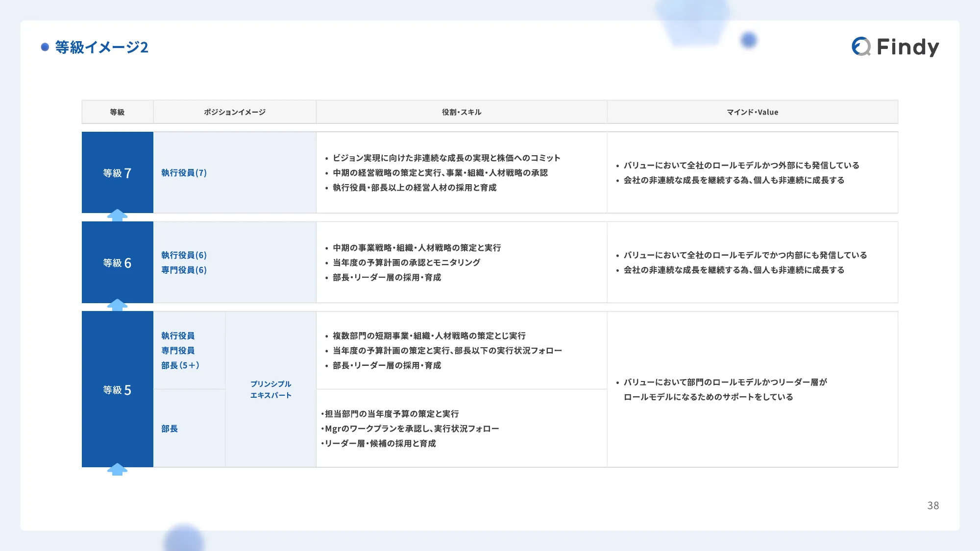Toggle the 専門役員(6) position entry
Image resolution: width=980 pixels, height=551 pixels.
(183, 269)
